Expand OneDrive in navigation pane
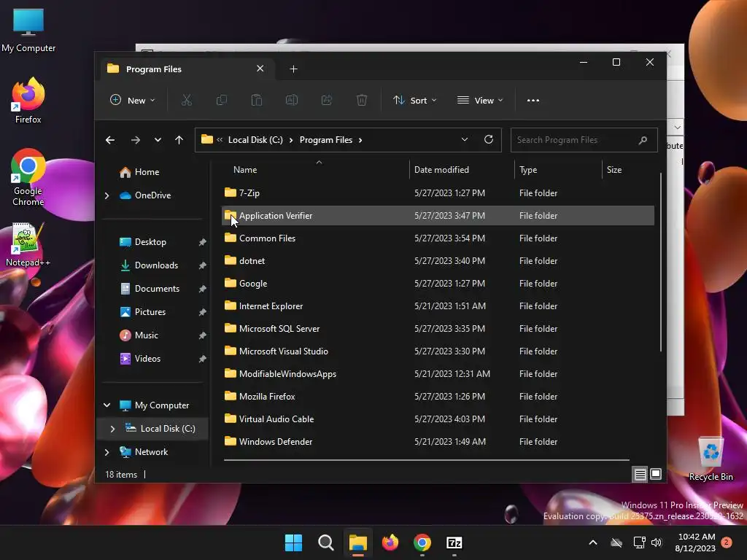The height and width of the screenshot is (560, 747). point(107,195)
